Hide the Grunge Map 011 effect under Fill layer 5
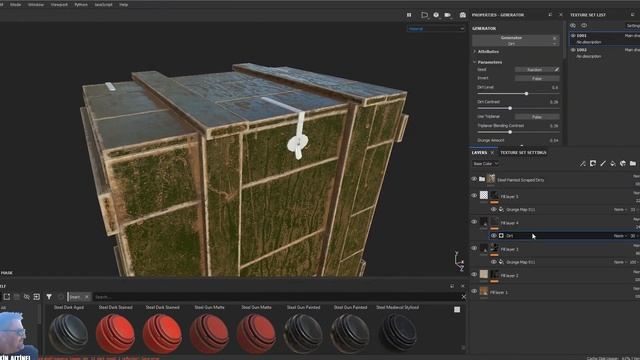Image resolution: width=640 pixels, height=360 pixels. pyautogui.click(x=493, y=209)
